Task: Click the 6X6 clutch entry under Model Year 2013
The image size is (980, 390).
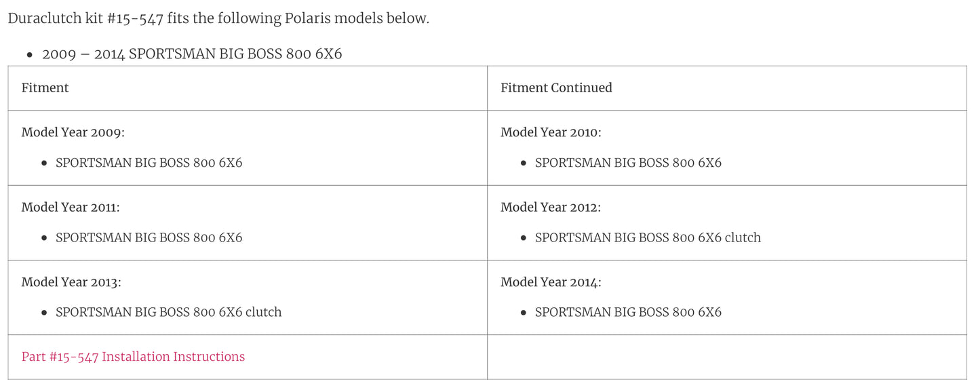Action: pos(168,313)
